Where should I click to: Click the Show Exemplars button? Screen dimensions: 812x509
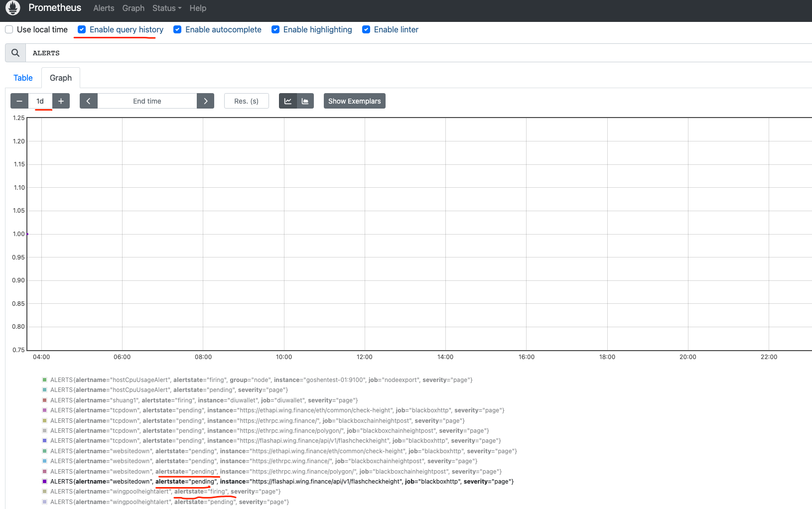coord(354,101)
